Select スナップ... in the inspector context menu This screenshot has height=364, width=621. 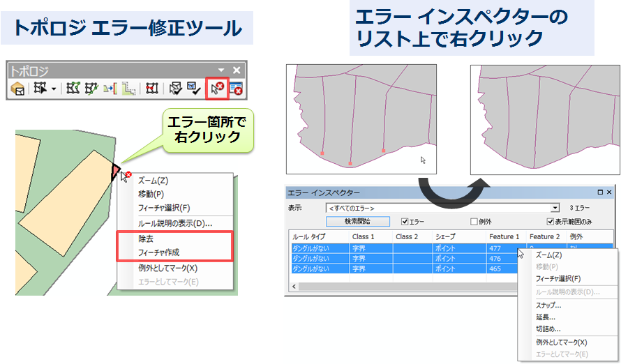548,305
